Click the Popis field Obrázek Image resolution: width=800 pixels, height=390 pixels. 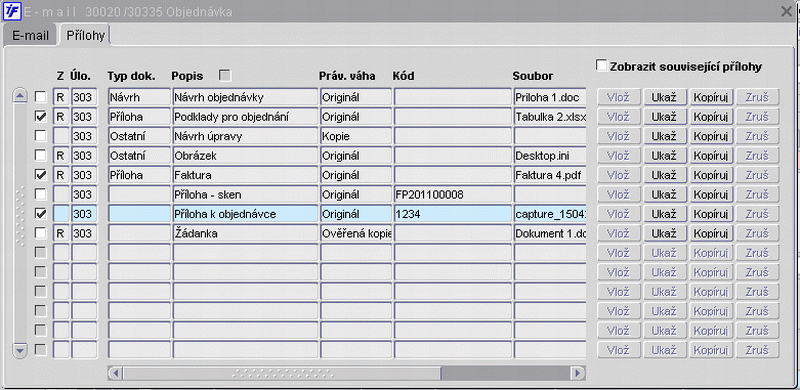pyautogui.click(x=245, y=155)
